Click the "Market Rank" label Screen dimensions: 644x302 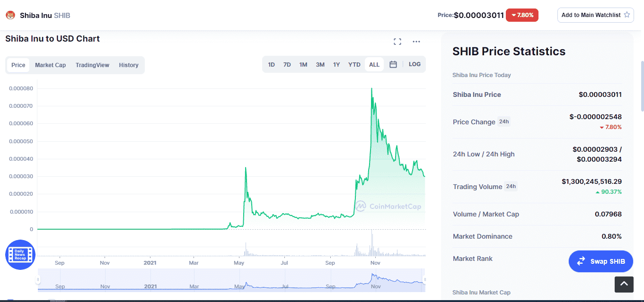tap(473, 259)
